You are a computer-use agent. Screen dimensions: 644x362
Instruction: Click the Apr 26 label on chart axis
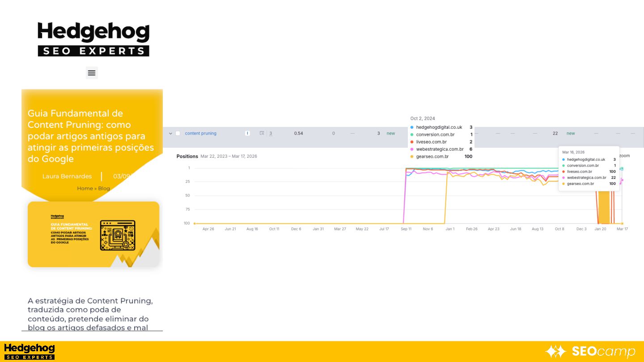208,229
